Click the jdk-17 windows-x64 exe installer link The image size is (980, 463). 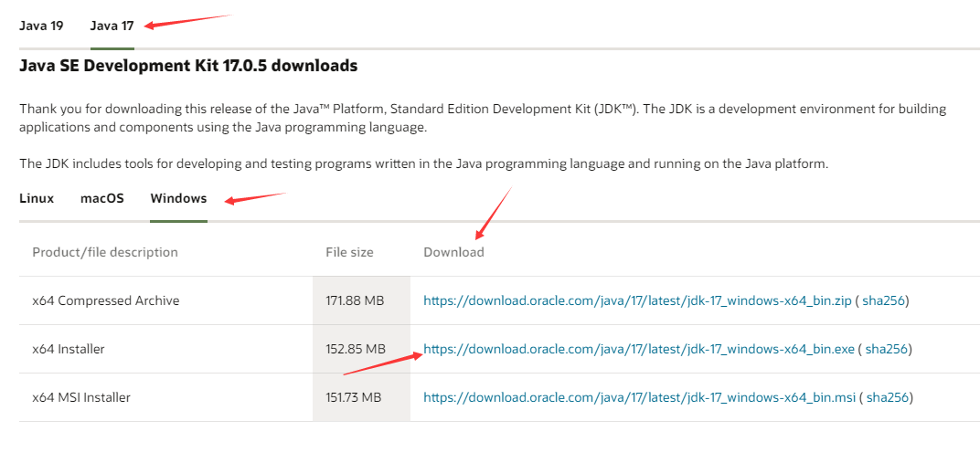[x=637, y=349]
